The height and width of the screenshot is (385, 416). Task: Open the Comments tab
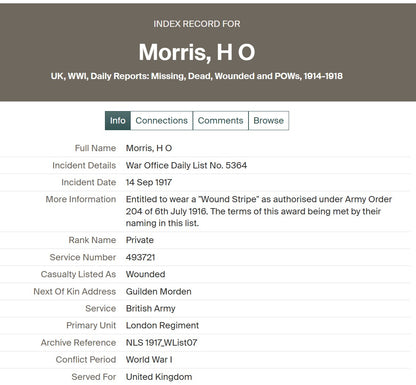tap(220, 121)
